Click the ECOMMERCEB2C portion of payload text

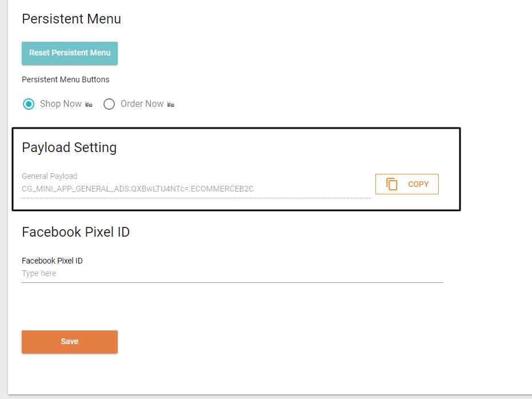(x=222, y=189)
